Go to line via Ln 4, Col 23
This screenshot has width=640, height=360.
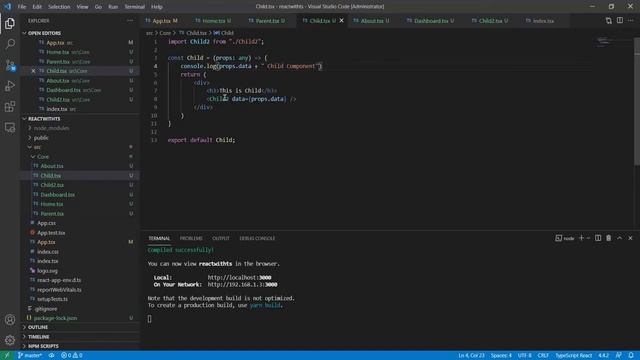pyautogui.click(x=471, y=355)
